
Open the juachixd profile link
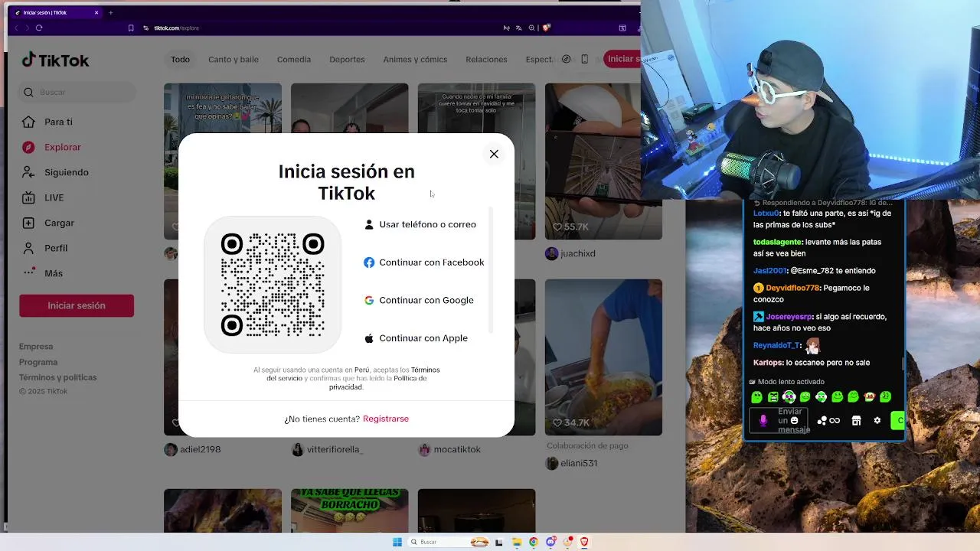(577, 253)
